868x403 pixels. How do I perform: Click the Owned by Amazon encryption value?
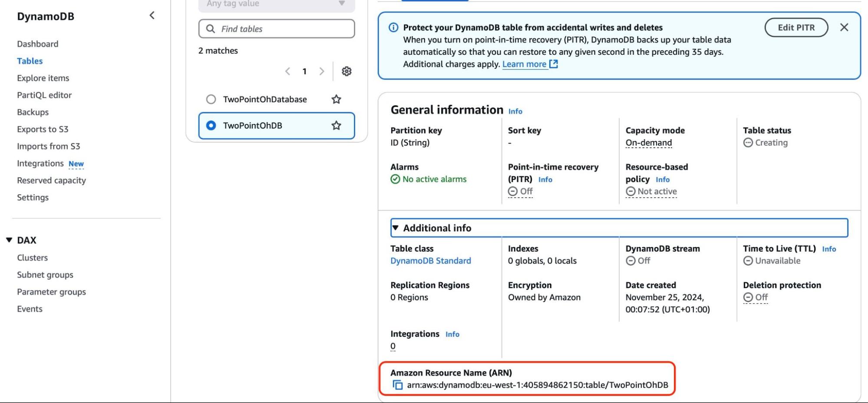click(544, 297)
